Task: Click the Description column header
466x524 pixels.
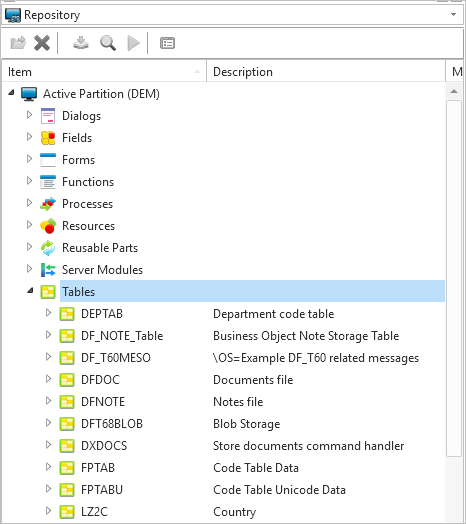Action: (326, 72)
